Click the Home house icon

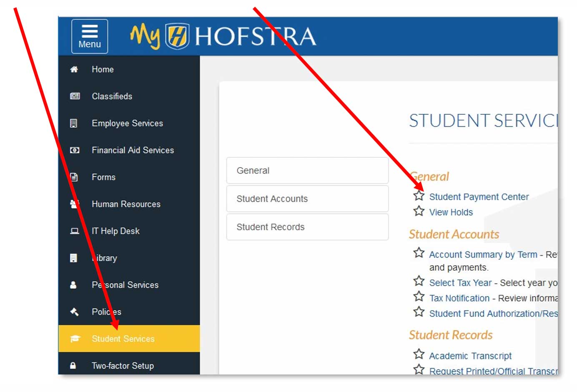click(x=74, y=70)
